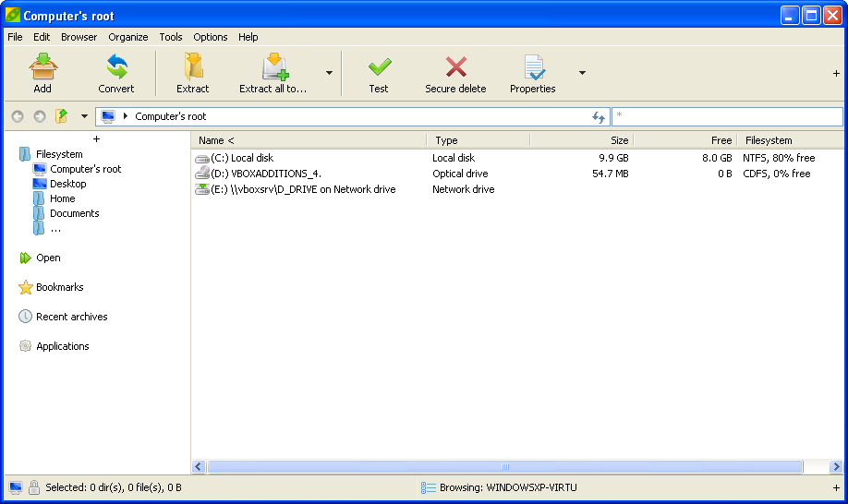This screenshot has width=848, height=504.
Task: Click 'NTFS, 80% free' cell
Action: coord(779,158)
